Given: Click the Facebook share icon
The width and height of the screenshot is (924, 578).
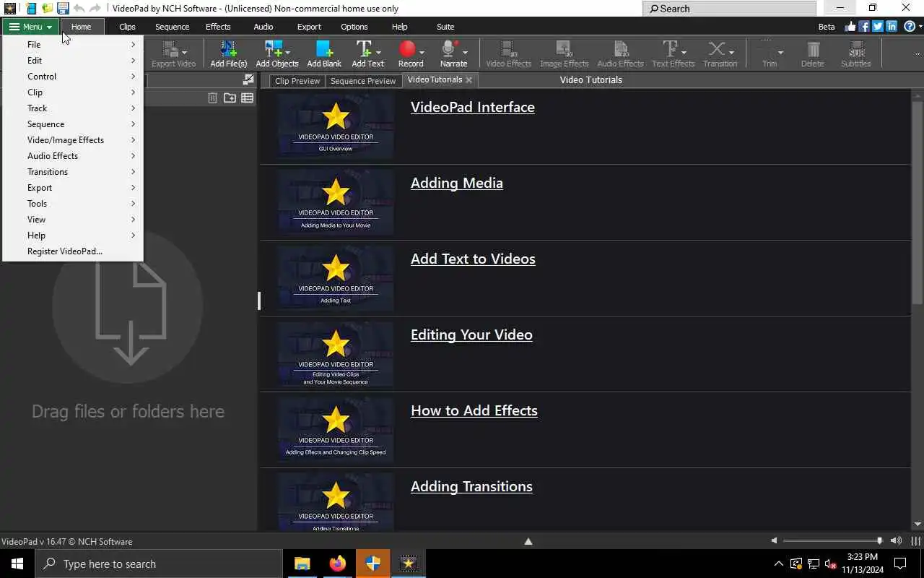Looking at the screenshot, I should coord(864,27).
